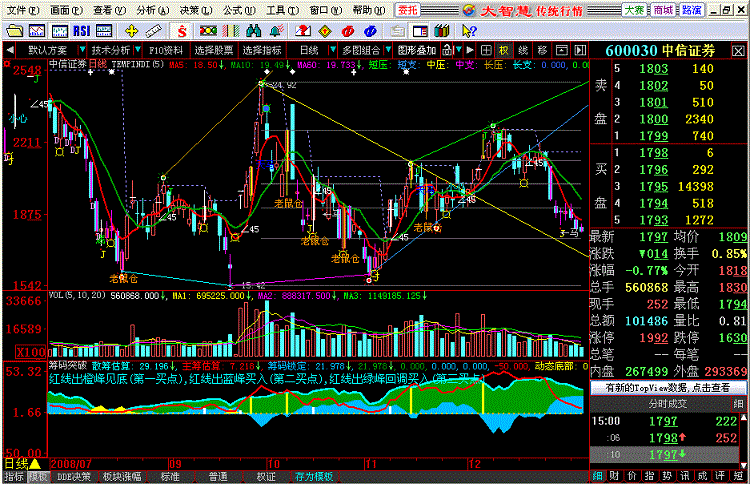750x484 pixels.
Task: Click the F10资料 button
Action: (166, 50)
